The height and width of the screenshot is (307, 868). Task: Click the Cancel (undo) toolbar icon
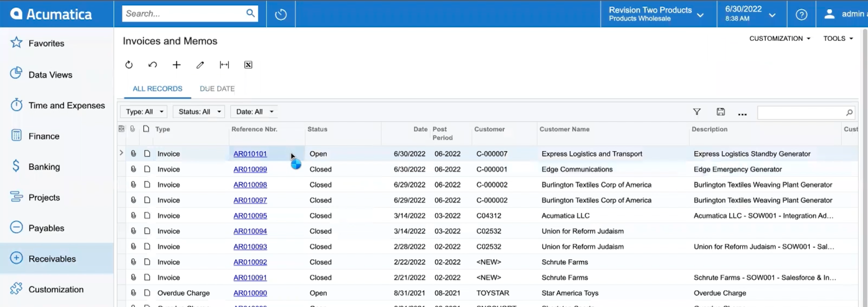(x=153, y=64)
